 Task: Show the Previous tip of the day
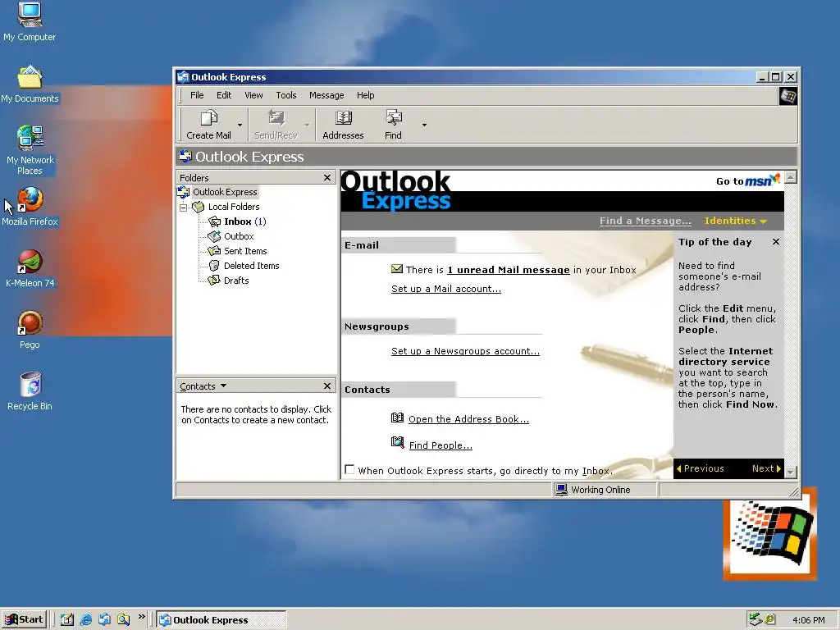click(x=701, y=468)
